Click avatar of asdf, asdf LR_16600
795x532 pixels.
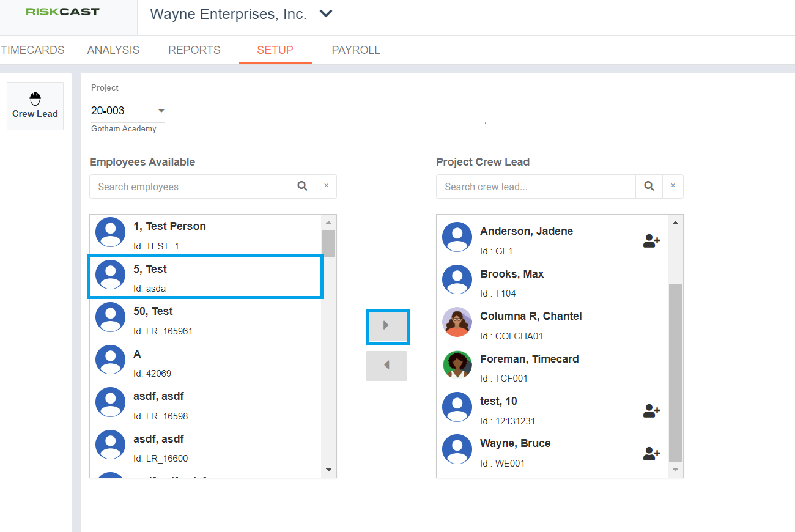(111, 445)
